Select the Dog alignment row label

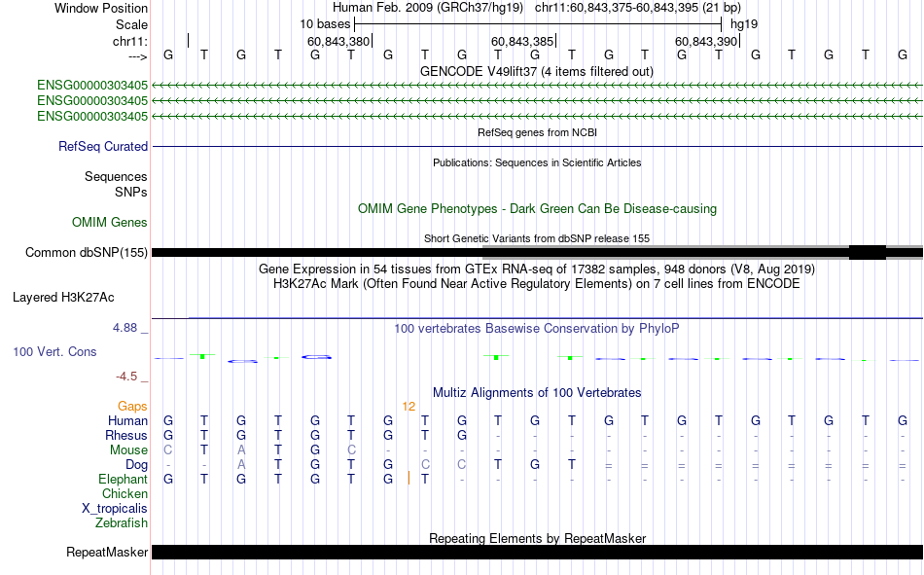pos(137,465)
